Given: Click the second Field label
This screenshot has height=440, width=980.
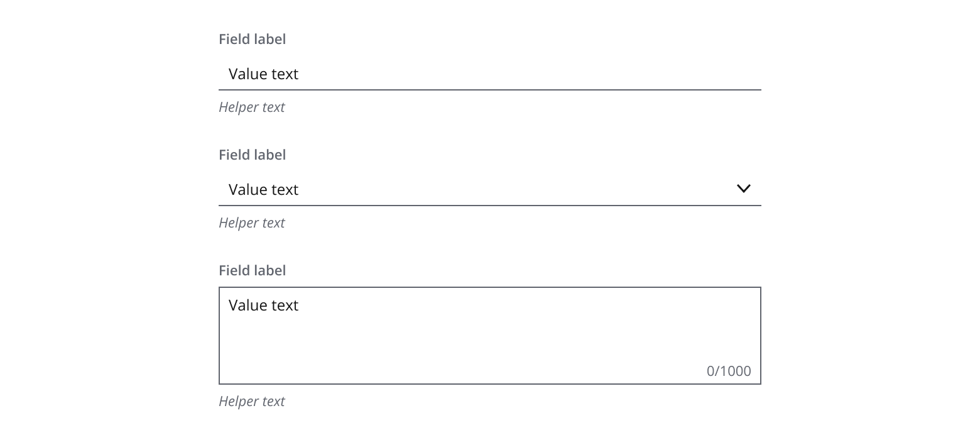Looking at the screenshot, I should point(252,155).
